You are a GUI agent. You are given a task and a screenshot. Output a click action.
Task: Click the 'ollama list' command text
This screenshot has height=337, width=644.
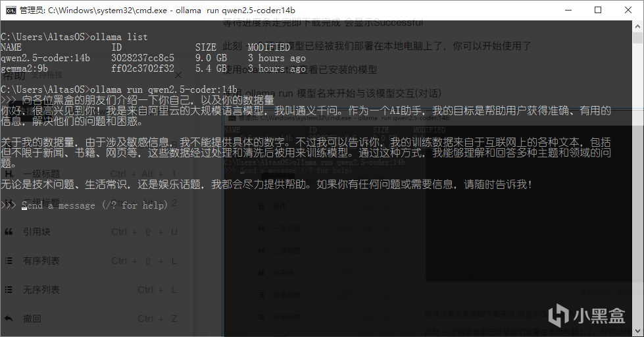(118, 37)
